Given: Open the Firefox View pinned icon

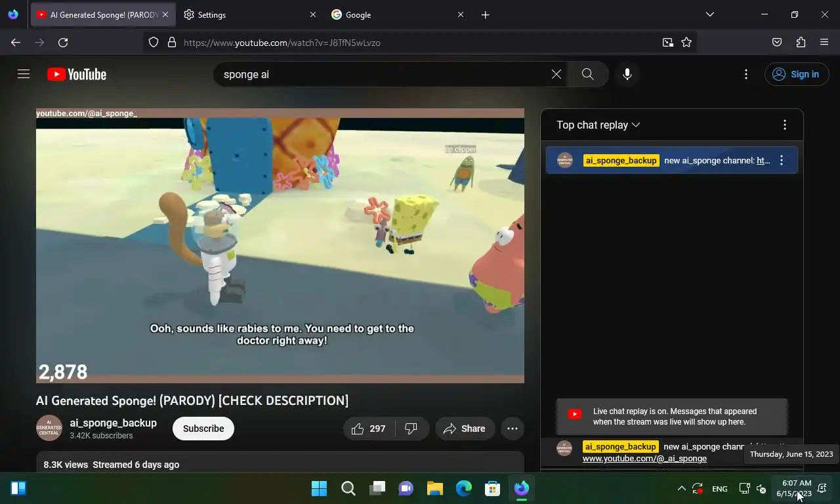Looking at the screenshot, I should tap(13, 14).
